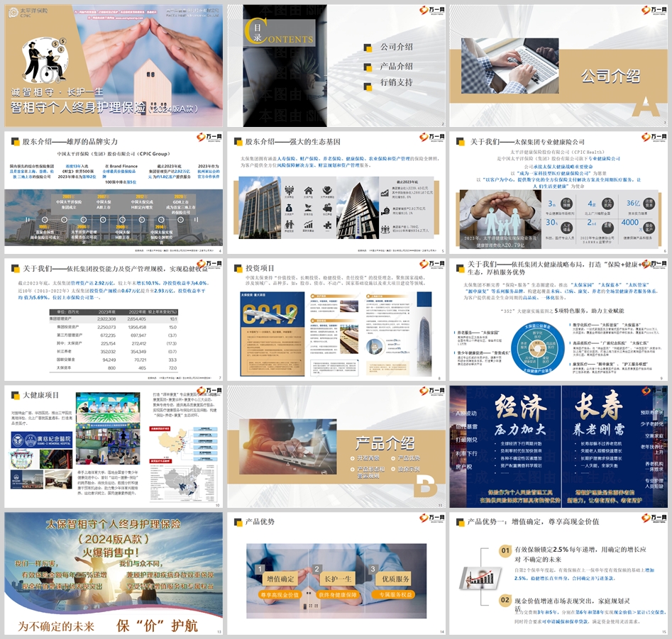672x639 pixels.
Task: Click the 长寿 养老刚需 heading
Action: coord(598,413)
